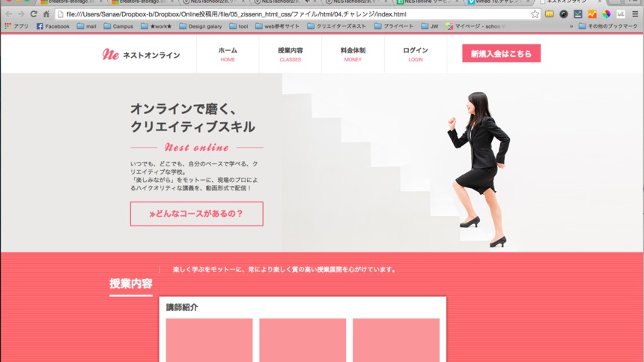Expand the ★work★ bookmark folder
644x362 pixels.
(x=156, y=26)
